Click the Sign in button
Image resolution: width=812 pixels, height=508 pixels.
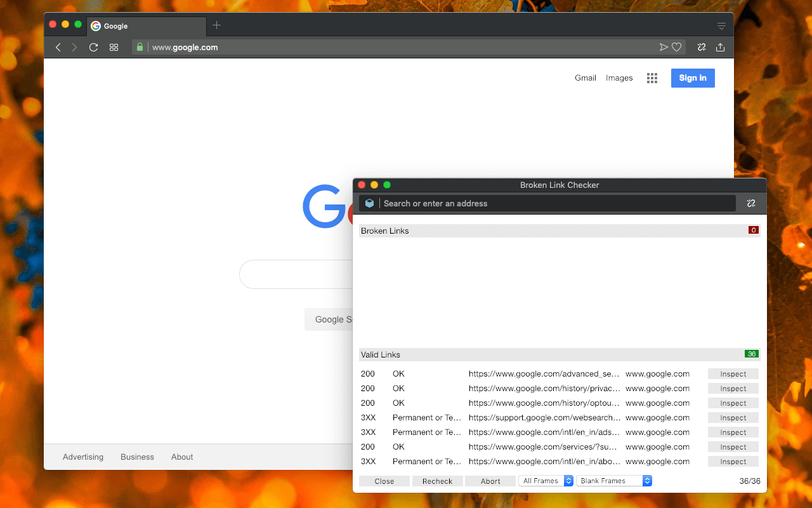693,78
